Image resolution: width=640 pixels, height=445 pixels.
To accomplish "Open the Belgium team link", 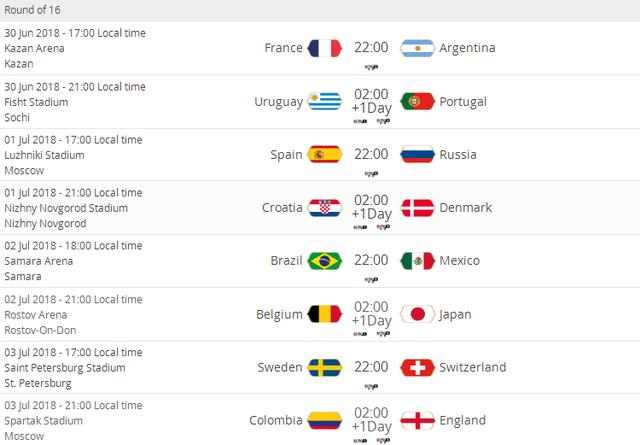I will [279, 314].
